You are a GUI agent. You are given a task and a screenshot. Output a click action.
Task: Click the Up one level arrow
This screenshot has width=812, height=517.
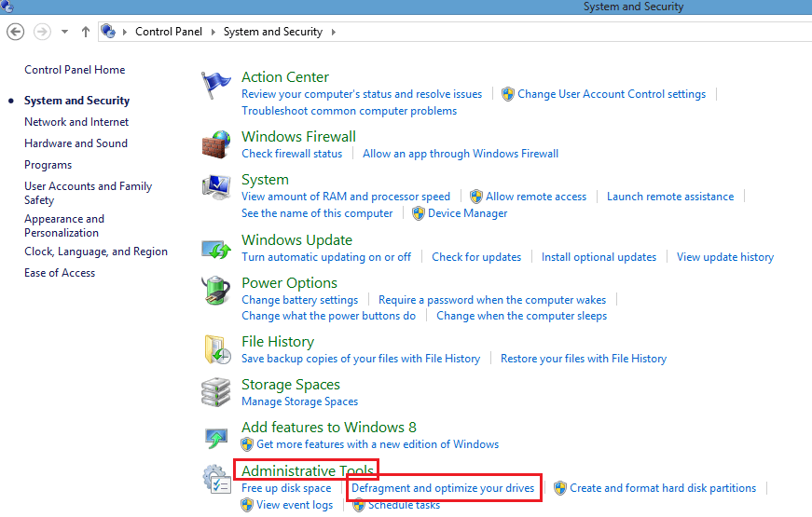pos(86,32)
